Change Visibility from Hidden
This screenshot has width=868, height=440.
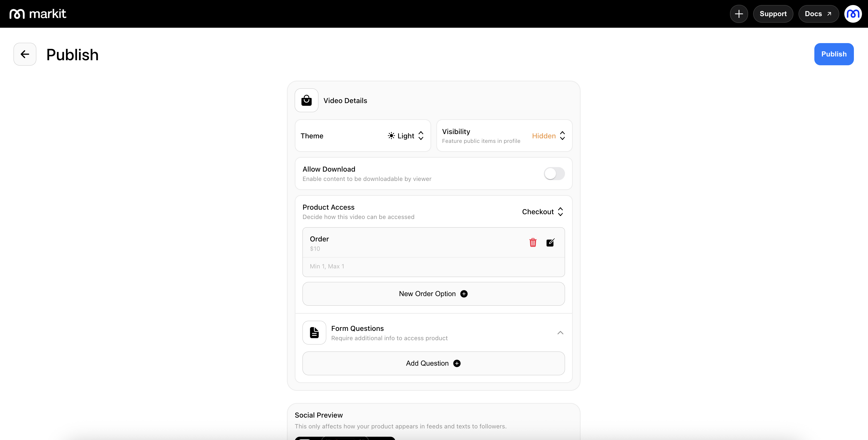[x=548, y=136]
